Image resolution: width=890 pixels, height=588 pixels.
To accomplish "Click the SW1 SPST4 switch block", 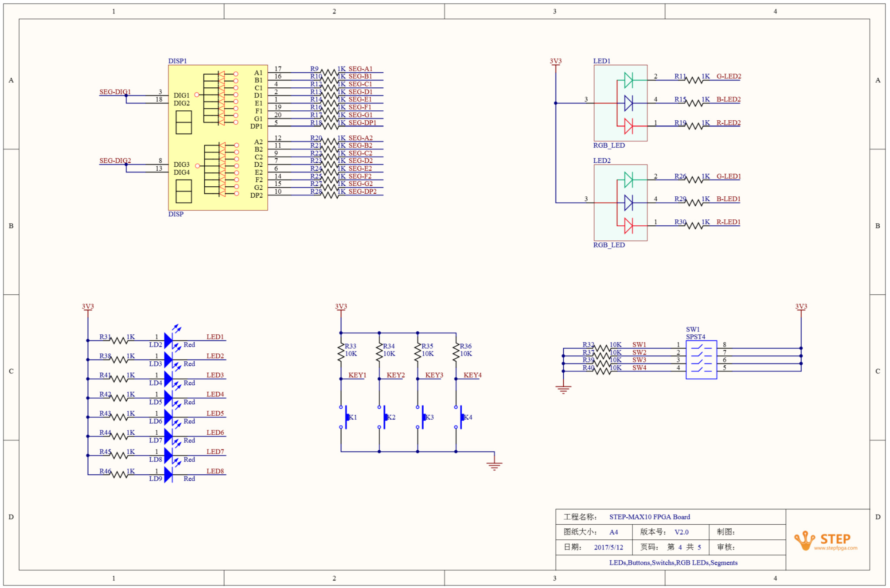I will point(701,360).
